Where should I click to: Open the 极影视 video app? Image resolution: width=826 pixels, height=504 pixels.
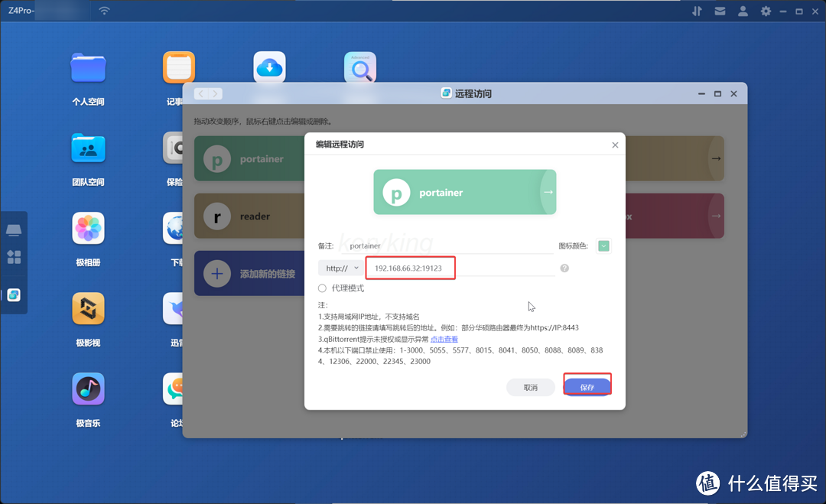point(88,308)
